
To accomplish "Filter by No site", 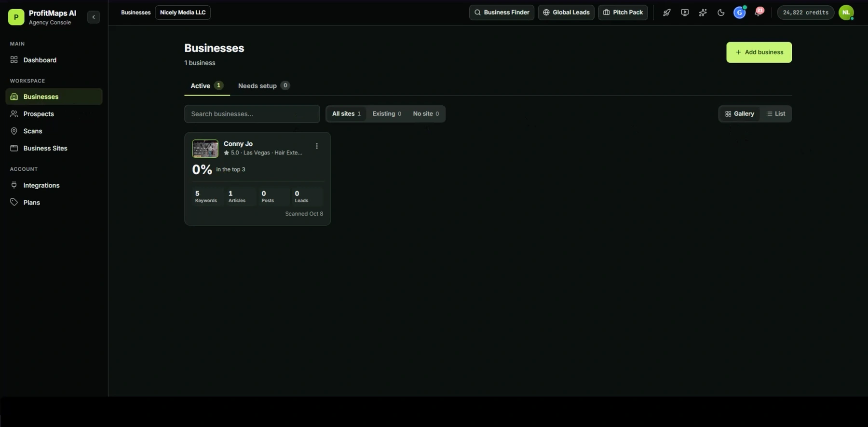I will click(x=426, y=114).
